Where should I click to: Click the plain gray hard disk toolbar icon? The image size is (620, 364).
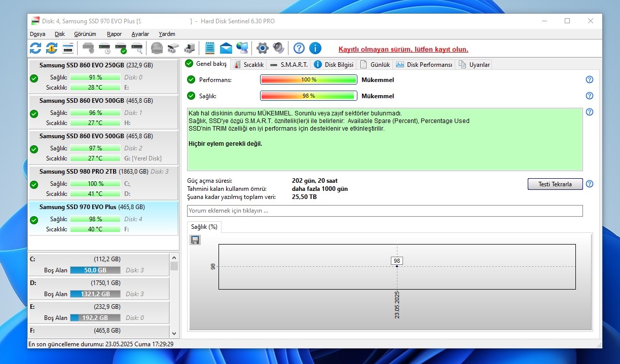tap(88, 48)
